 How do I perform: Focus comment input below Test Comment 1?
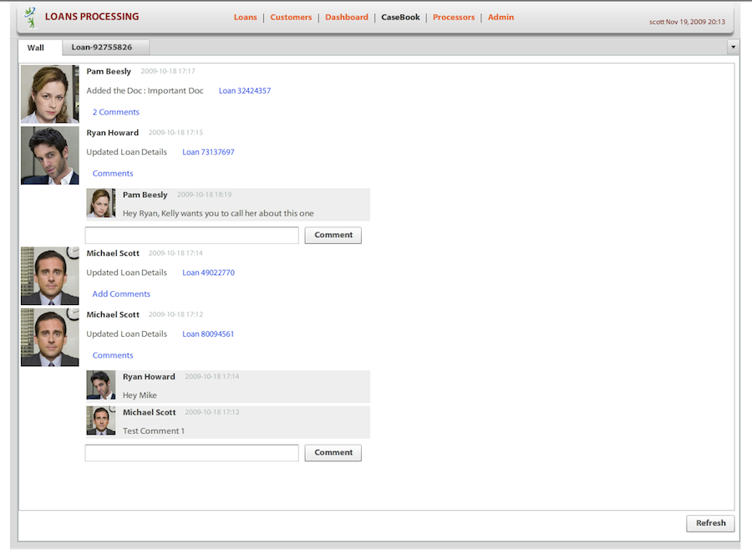192,453
